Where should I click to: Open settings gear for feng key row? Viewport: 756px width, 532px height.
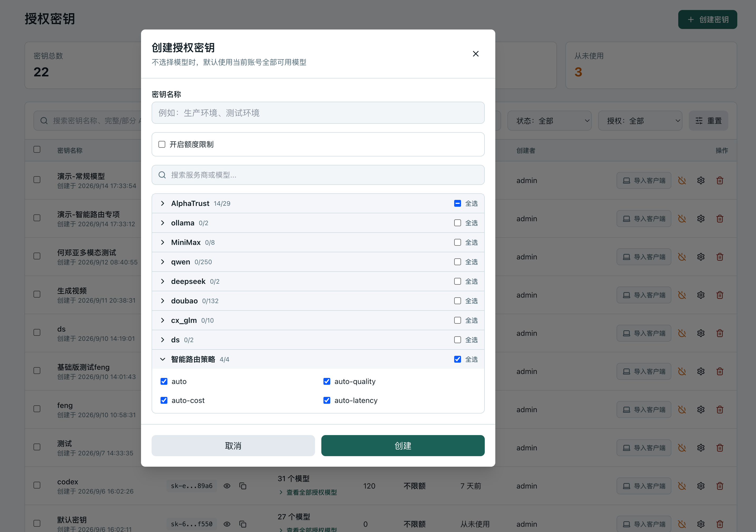(701, 409)
